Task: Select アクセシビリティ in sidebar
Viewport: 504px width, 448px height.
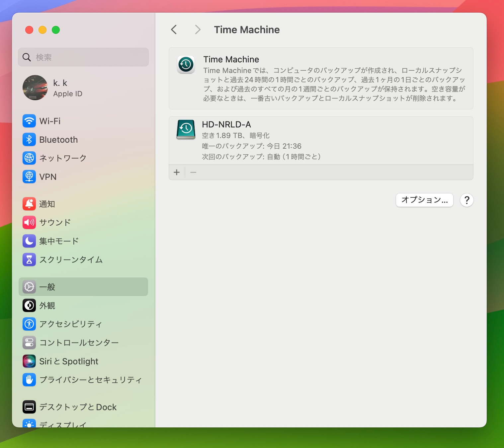Action: click(83, 324)
